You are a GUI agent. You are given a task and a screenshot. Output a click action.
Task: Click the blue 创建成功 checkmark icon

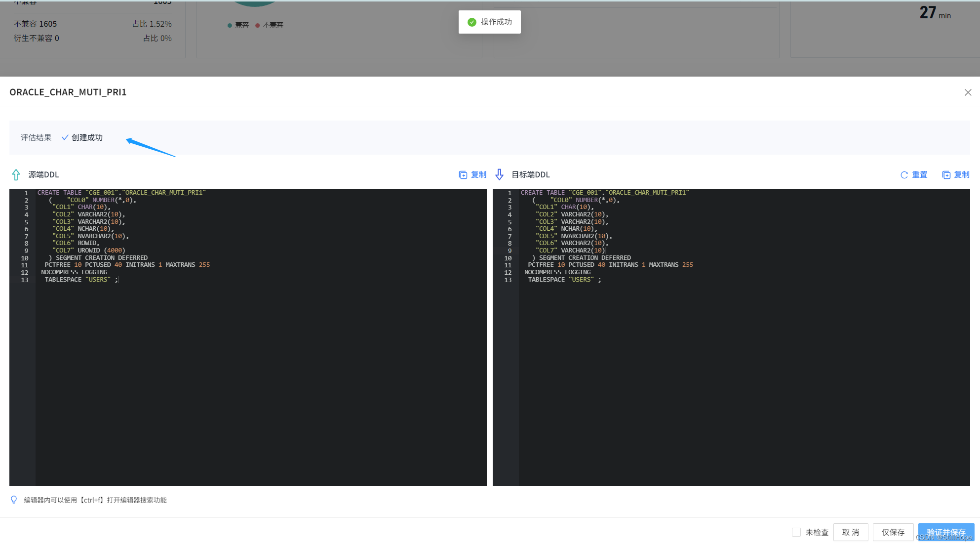point(65,138)
